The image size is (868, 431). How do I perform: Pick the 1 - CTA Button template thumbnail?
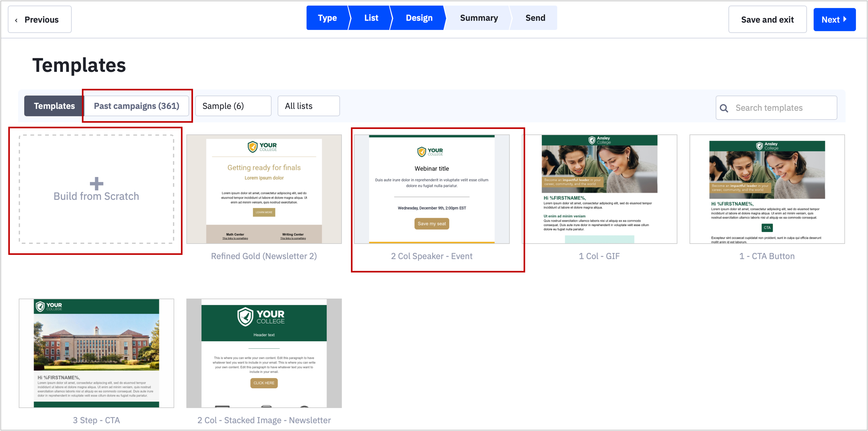[x=767, y=189]
